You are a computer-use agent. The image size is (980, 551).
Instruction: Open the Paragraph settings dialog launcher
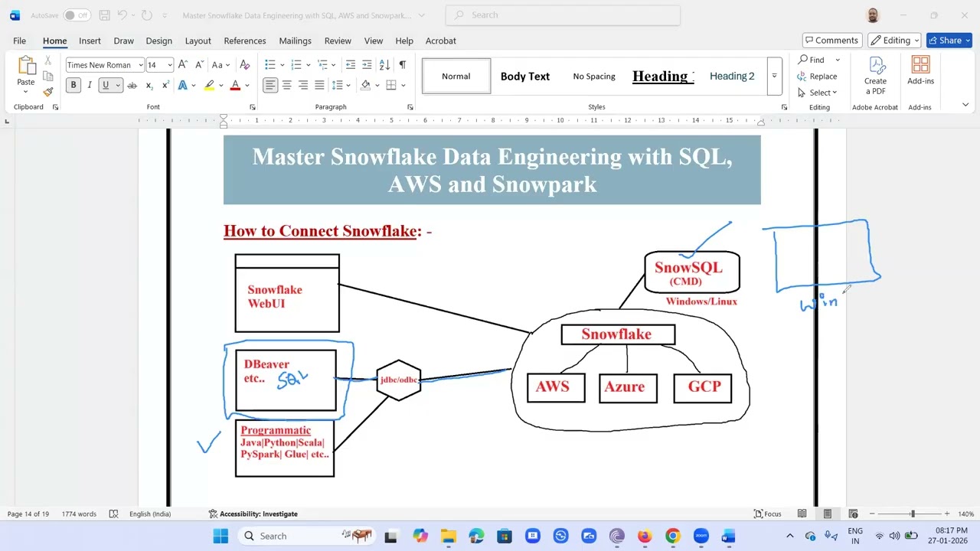click(x=410, y=107)
